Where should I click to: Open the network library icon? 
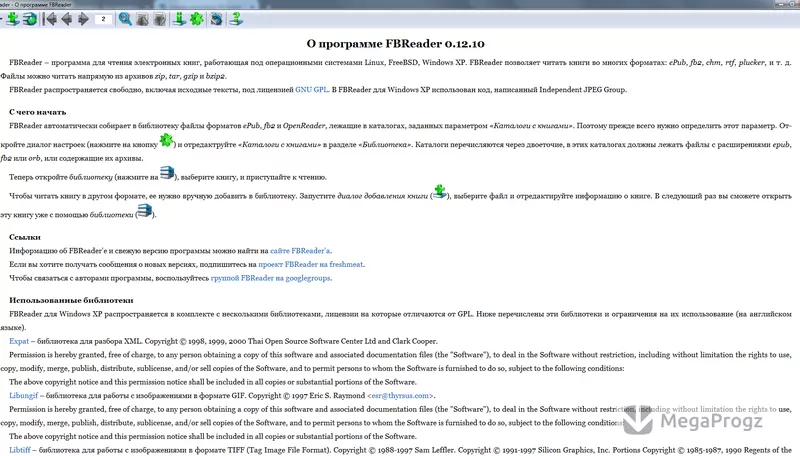pos(30,19)
